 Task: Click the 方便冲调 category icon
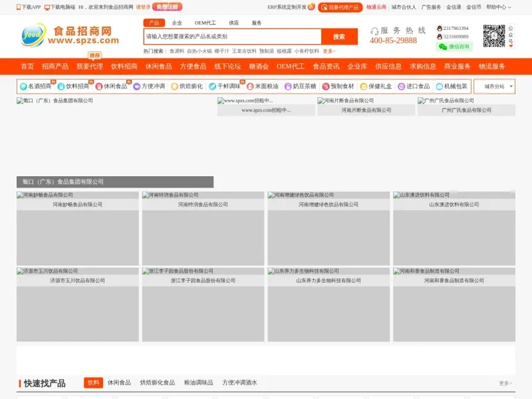tap(137, 86)
